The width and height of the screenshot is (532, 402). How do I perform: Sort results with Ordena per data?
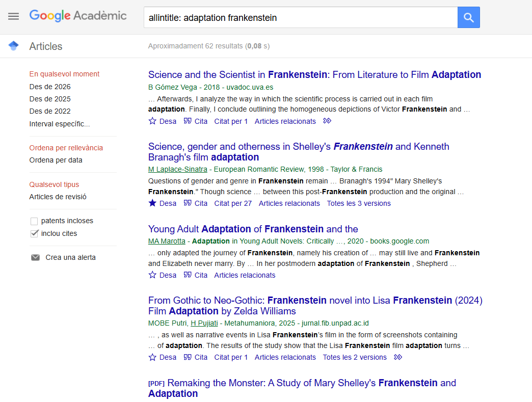[56, 160]
